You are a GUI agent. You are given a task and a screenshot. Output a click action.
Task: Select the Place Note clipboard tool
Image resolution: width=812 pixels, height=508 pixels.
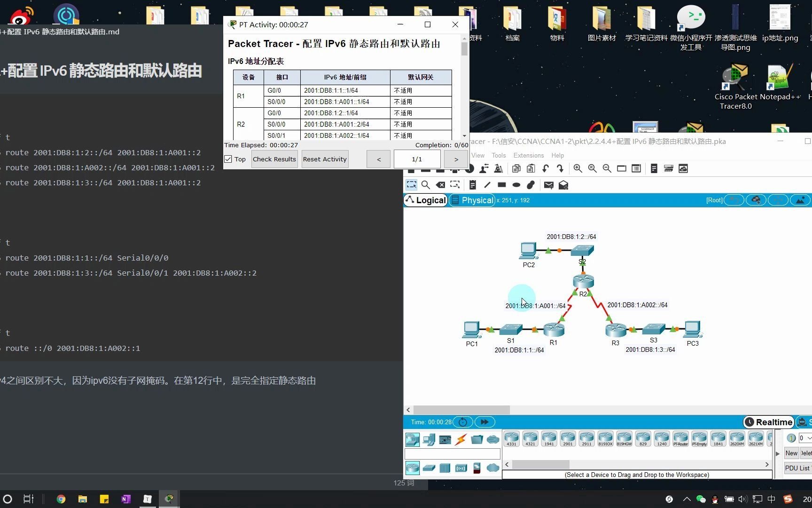[472, 184]
